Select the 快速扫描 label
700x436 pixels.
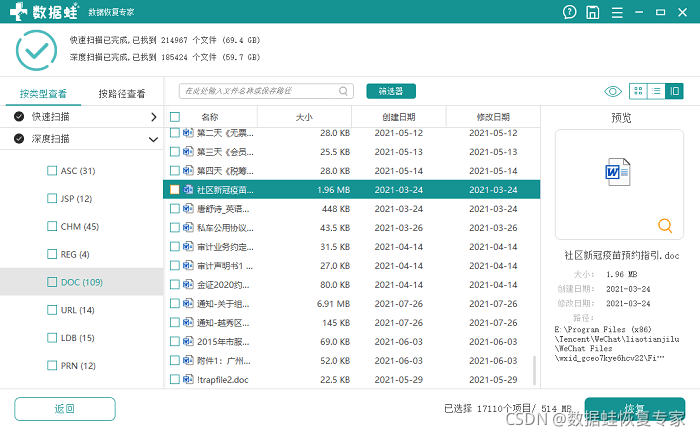click(x=50, y=116)
